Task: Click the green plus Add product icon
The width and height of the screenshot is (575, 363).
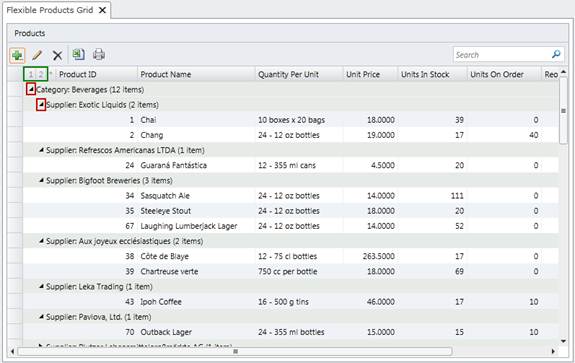Action: click(x=17, y=55)
